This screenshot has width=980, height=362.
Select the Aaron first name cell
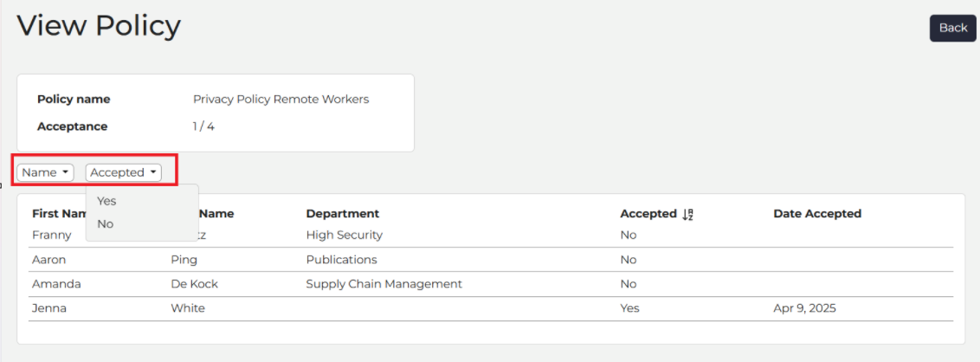click(x=48, y=259)
